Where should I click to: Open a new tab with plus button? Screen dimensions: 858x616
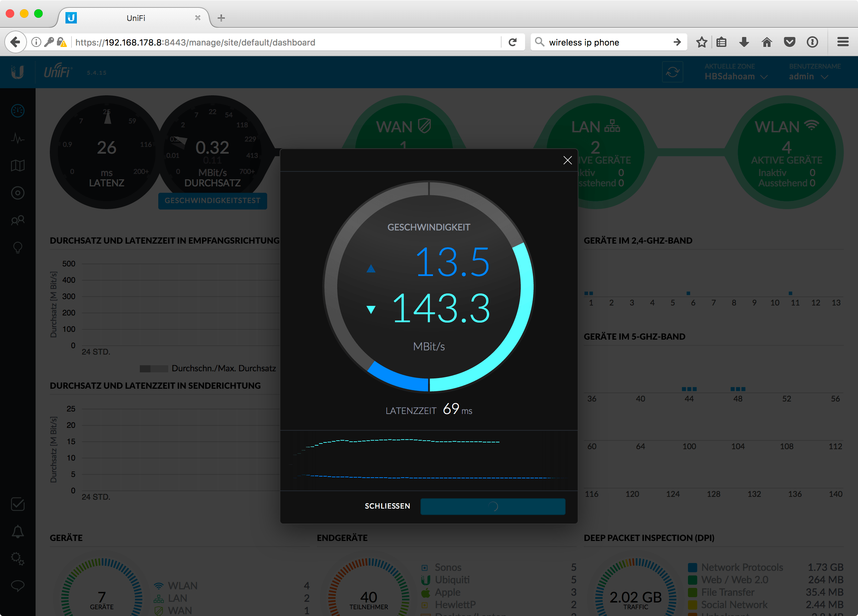(x=221, y=18)
